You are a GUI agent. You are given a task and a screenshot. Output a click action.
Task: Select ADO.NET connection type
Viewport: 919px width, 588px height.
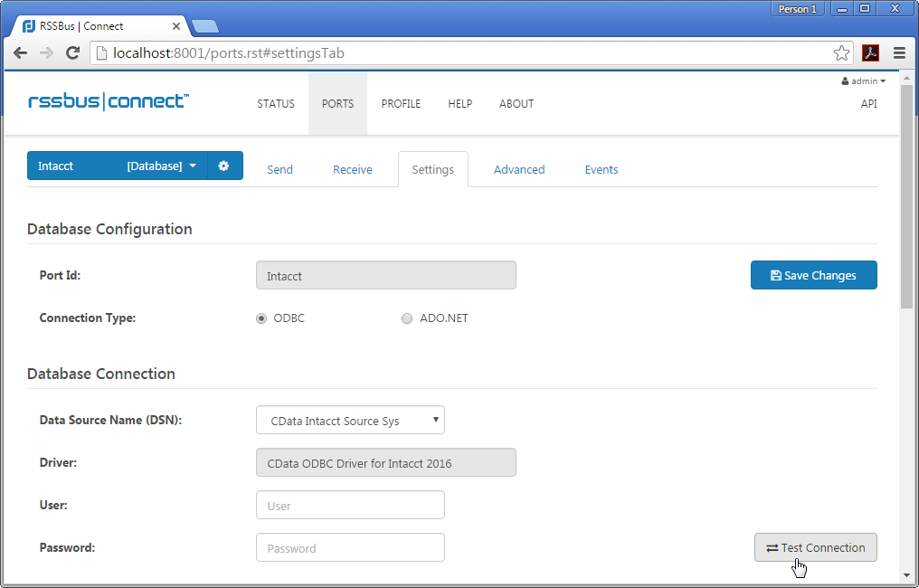(x=407, y=318)
